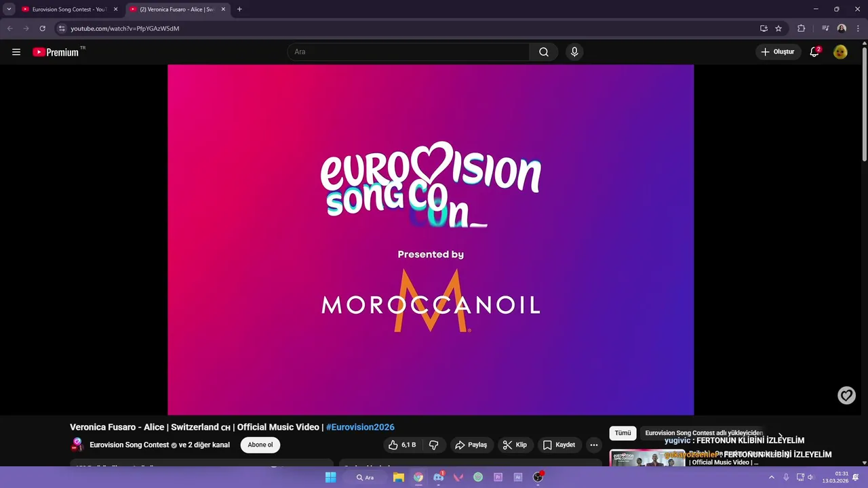Select the Tümü filter chip
868x488 pixels.
[x=623, y=433]
